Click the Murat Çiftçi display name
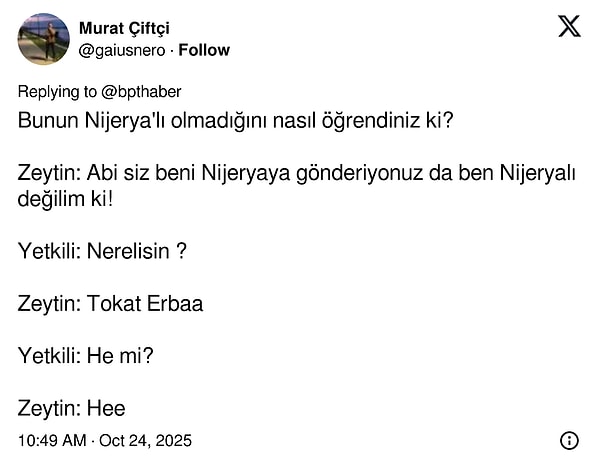The height and width of the screenshot is (471, 600). pyautogui.click(x=125, y=28)
